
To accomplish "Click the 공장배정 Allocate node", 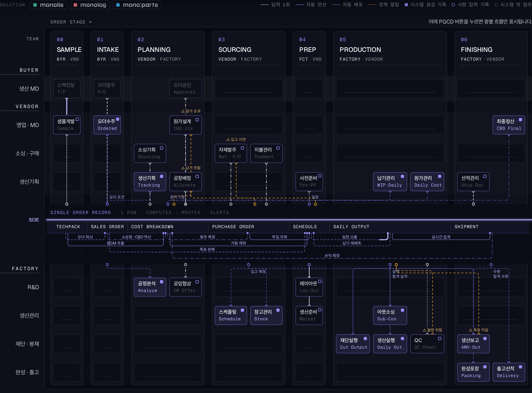I will coord(185,182).
